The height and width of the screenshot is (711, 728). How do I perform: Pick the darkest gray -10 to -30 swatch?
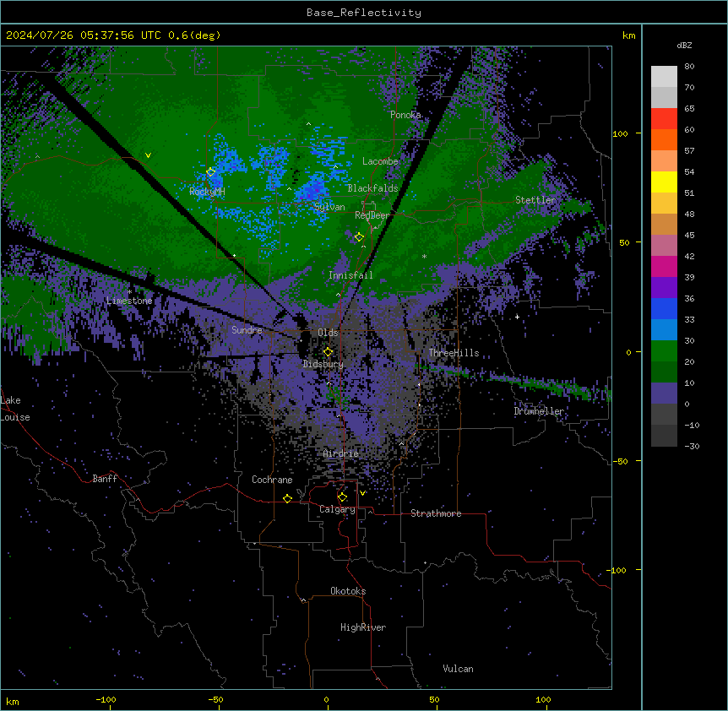click(x=664, y=436)
